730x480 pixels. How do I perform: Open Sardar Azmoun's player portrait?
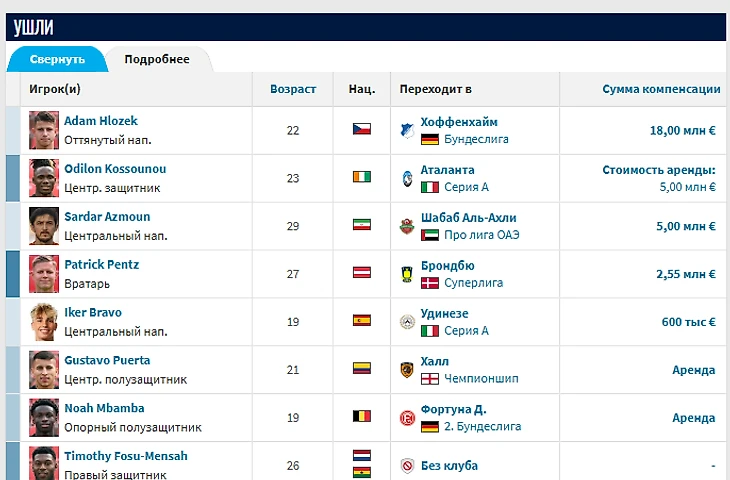(x=45, y=226)
